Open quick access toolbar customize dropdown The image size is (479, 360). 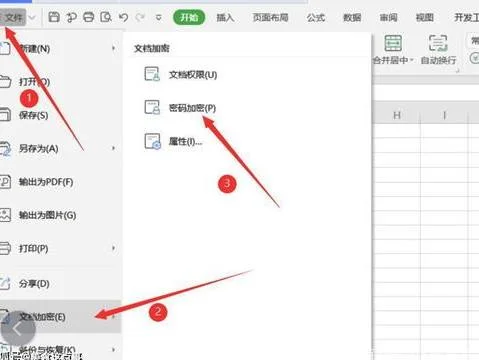click(159, 17)
